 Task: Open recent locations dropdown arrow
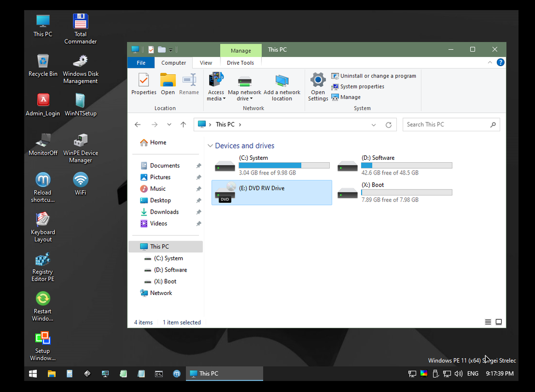click(x=169, y=124)
